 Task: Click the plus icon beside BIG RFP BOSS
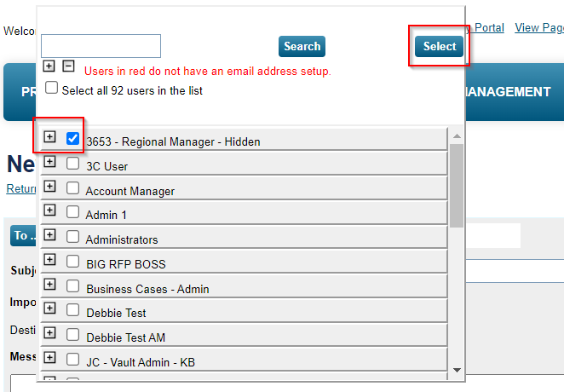click(49, 260)
